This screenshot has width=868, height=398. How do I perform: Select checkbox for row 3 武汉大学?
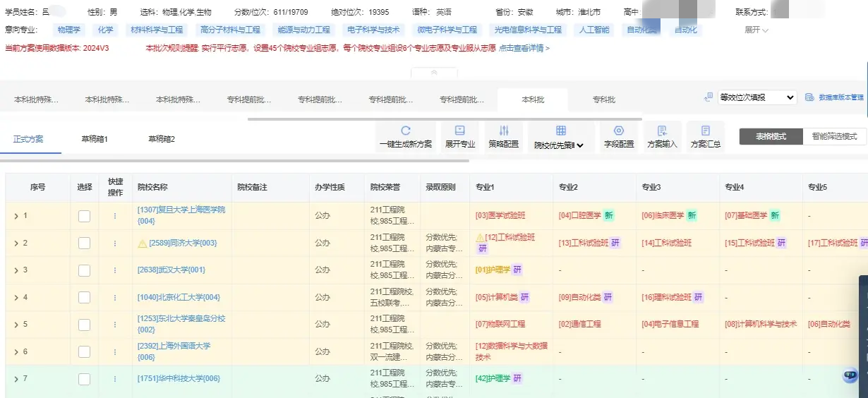[x=84, y=270]
